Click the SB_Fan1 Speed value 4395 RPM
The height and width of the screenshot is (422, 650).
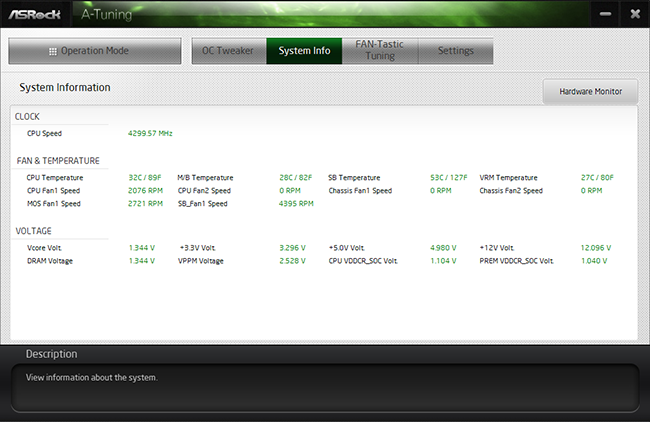point(296,204)
